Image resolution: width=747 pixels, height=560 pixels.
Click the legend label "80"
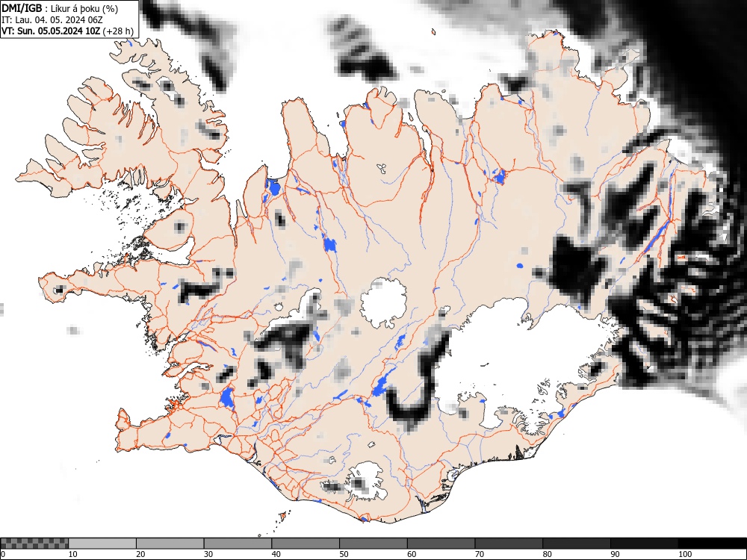547,554
